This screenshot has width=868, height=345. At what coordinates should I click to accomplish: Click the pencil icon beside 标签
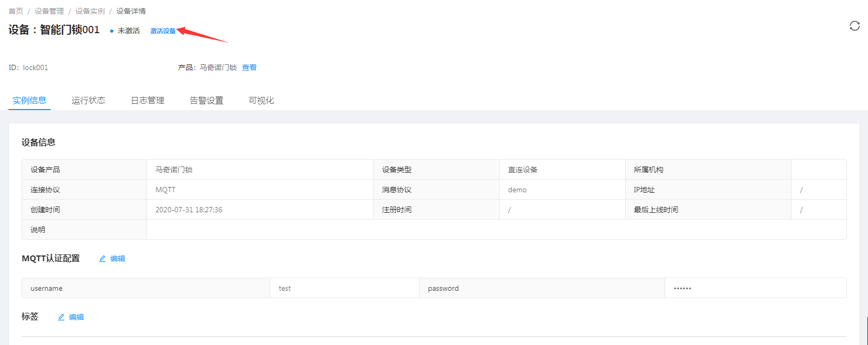coord(61,317)
